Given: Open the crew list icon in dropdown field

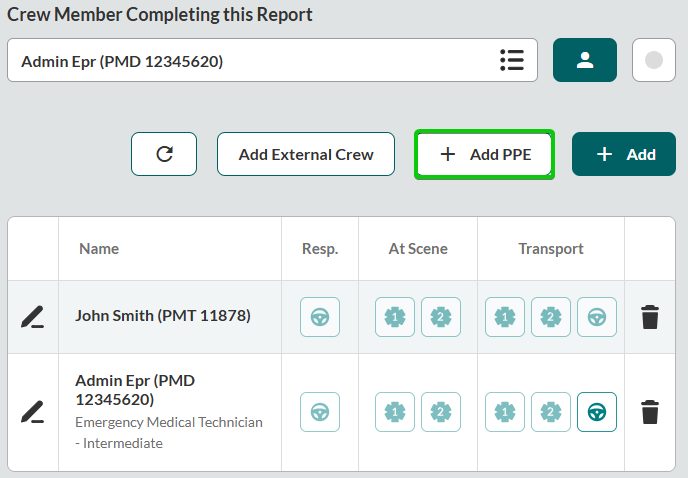Looking at the screenshot, I should 512,60.
